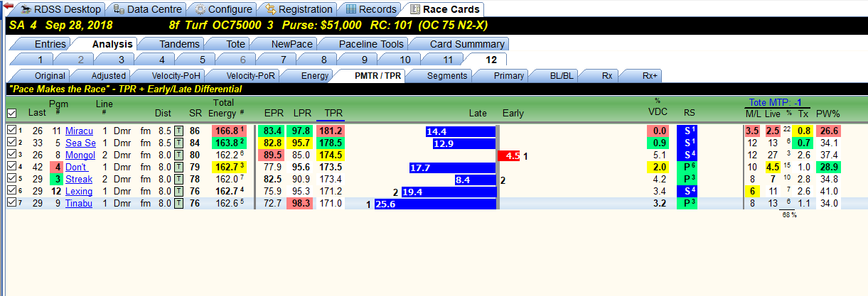Open the Records tab
This screenshot has height=296, width=868.
pos(370,9)
